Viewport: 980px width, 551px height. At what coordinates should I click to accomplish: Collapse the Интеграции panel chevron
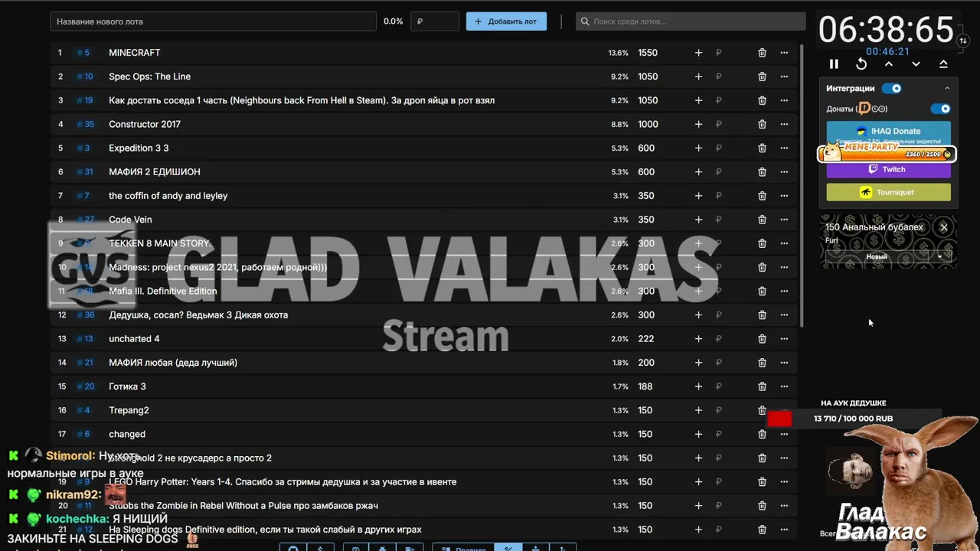coord(946,89)
